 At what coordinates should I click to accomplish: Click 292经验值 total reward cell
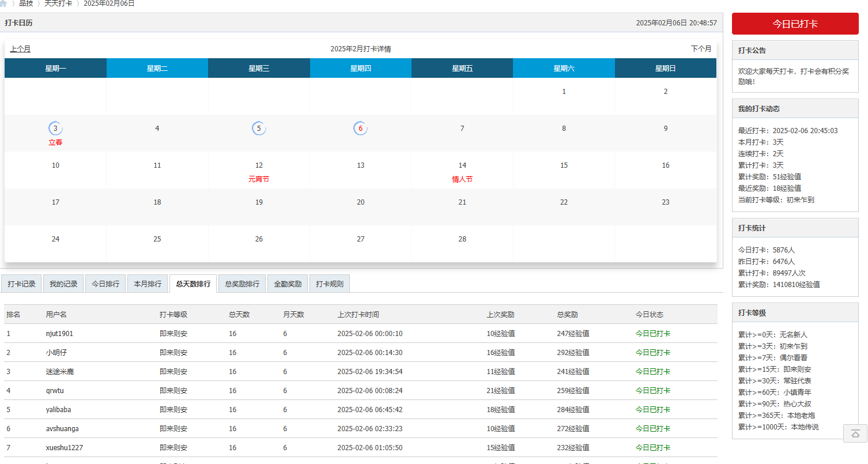click(x=573, y=353)
